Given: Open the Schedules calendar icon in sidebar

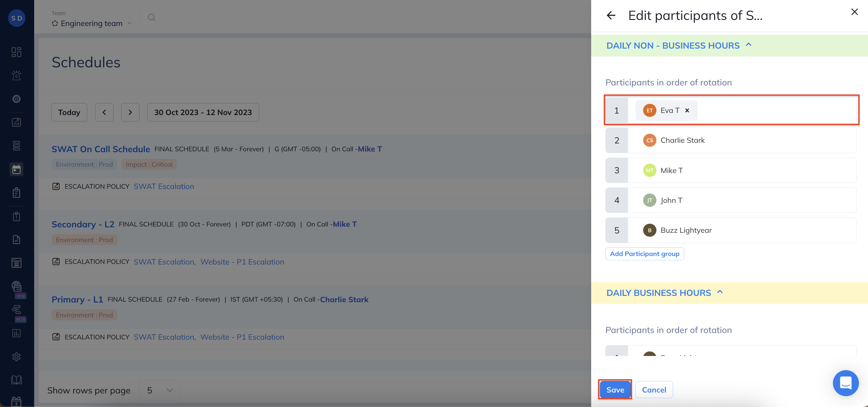Looking at the screenshot, I should pos(16,169).
